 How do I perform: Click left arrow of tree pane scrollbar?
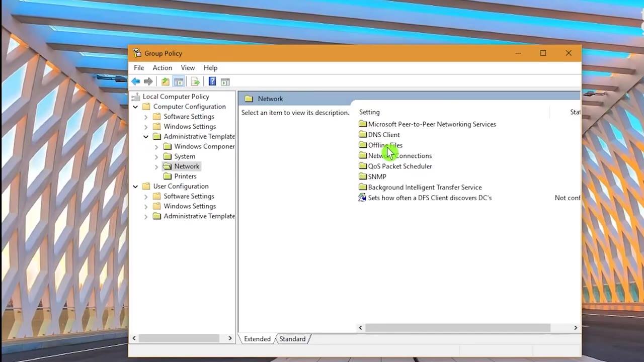point(134,338)
